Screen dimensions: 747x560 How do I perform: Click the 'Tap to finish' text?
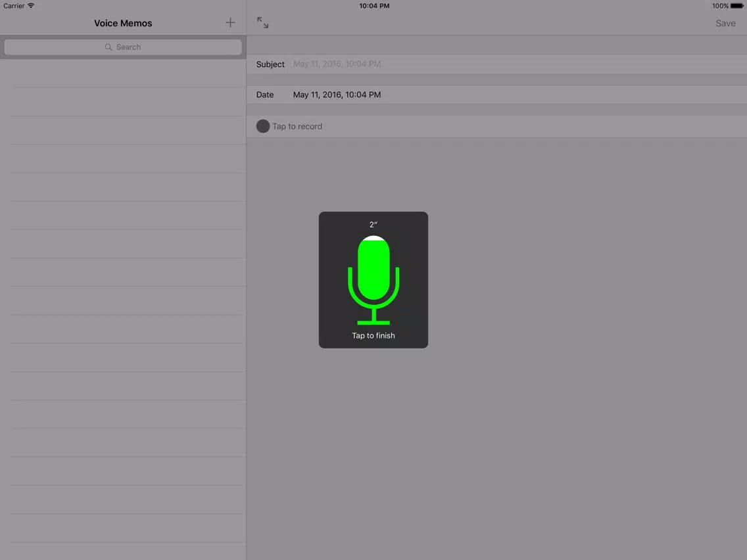coord(373,336)
